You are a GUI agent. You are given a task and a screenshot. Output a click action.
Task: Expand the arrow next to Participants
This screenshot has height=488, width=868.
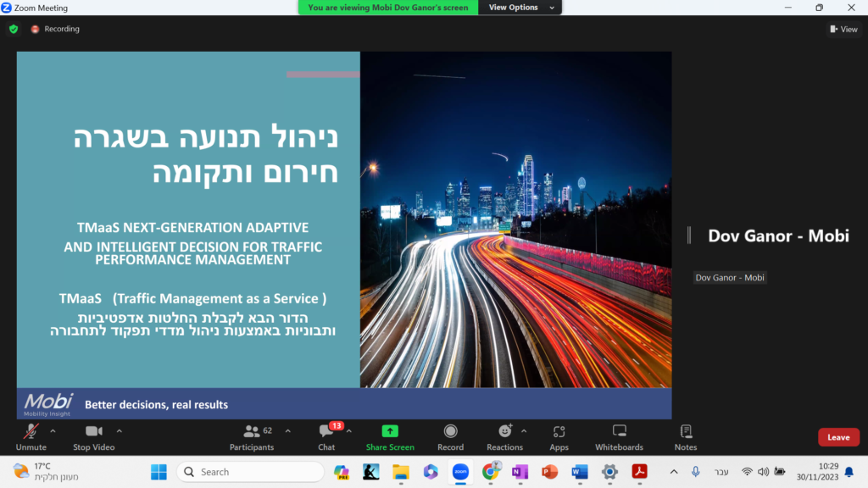click(287, 430)
